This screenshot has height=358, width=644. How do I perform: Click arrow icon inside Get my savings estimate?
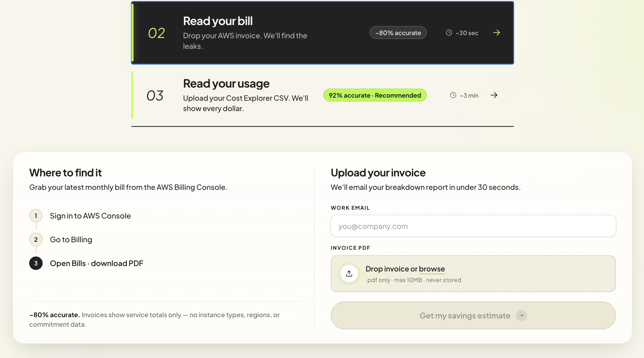521,315
